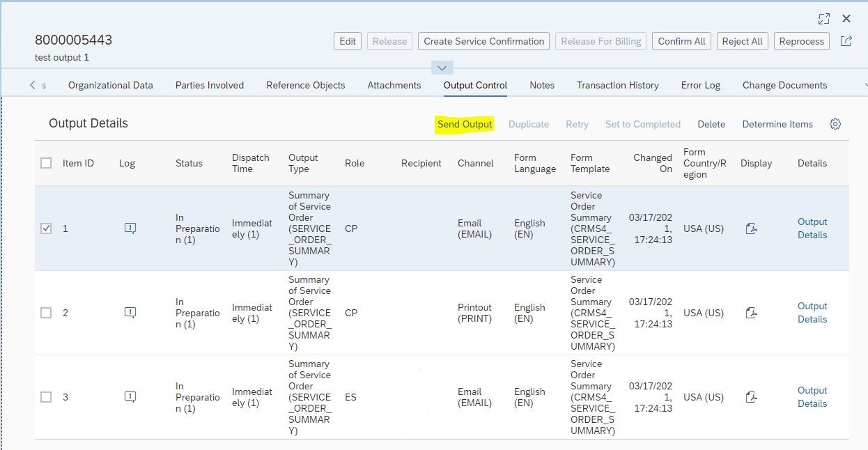The height and width of the screenshot is (450, 868).
Task: Click the Output Type column header
Action: pyautogui.click(x=303, y=163)
